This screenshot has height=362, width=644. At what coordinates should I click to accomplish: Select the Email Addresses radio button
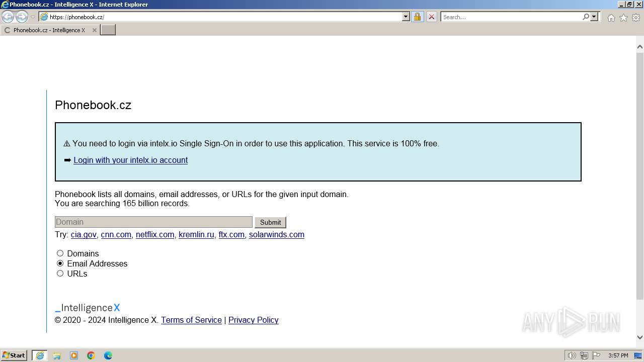click(60, 263)
